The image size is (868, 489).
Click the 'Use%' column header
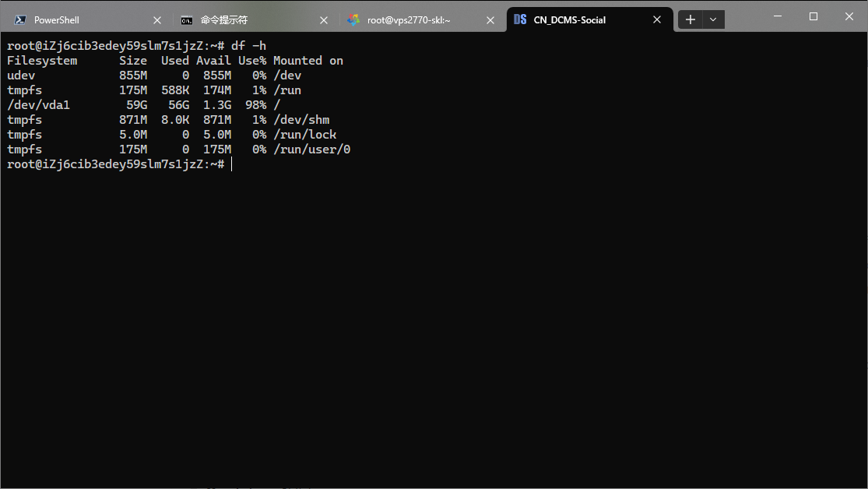[252, 61]
